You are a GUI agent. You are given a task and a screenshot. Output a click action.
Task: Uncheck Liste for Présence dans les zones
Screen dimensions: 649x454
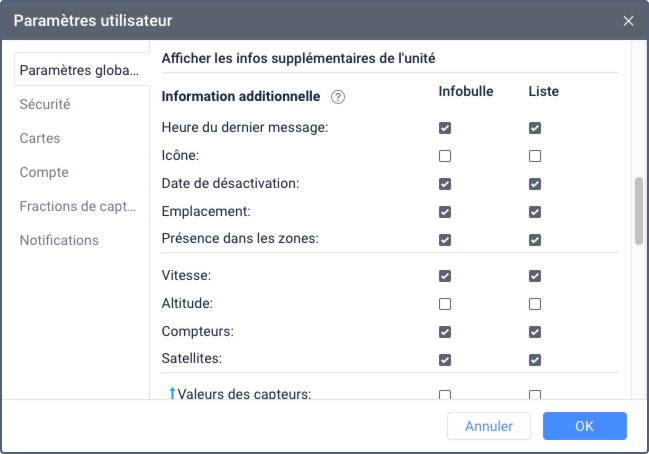(535, 240)
